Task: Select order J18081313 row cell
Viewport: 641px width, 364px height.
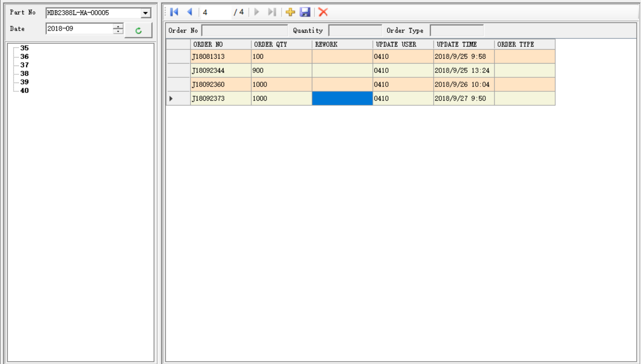Action: 220,56
